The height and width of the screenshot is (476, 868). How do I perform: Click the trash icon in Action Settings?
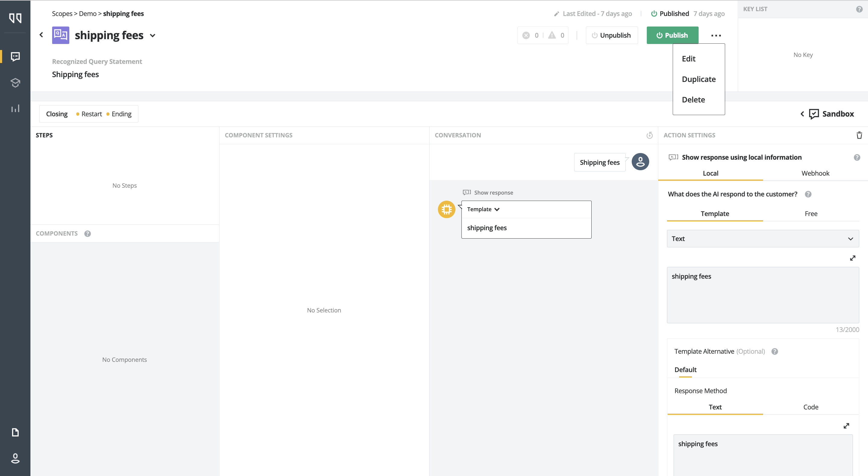coord(859,135)
